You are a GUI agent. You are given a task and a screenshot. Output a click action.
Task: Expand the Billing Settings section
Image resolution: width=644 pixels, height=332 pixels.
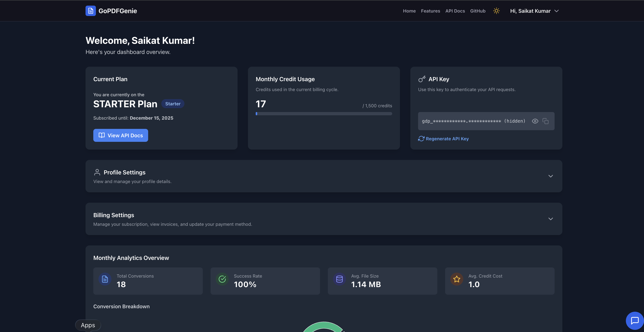click(550, 219)
